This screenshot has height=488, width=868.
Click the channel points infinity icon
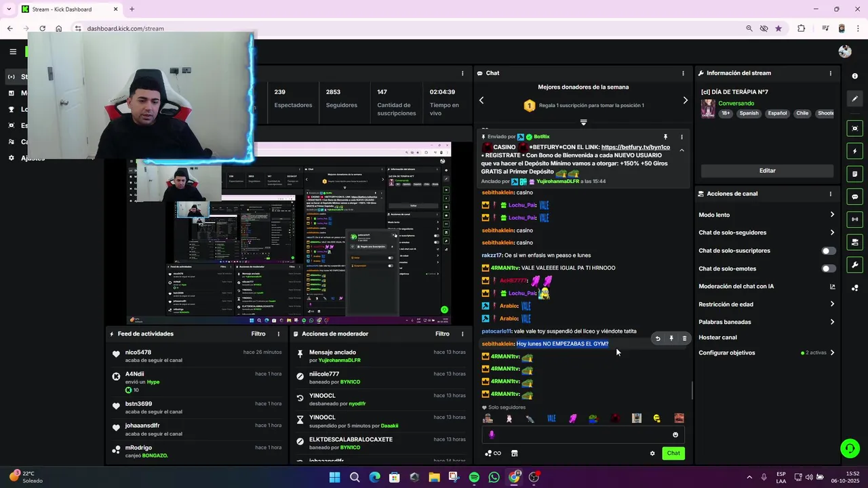(493, 453)
